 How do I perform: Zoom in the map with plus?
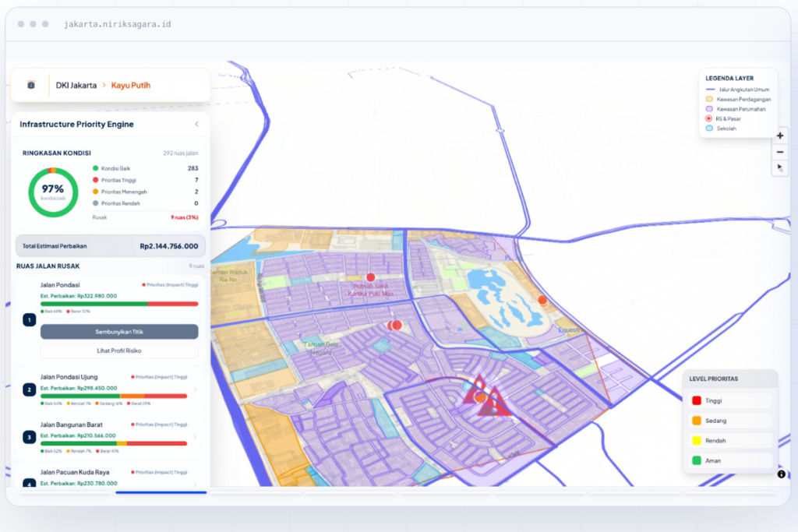point(779,136)
